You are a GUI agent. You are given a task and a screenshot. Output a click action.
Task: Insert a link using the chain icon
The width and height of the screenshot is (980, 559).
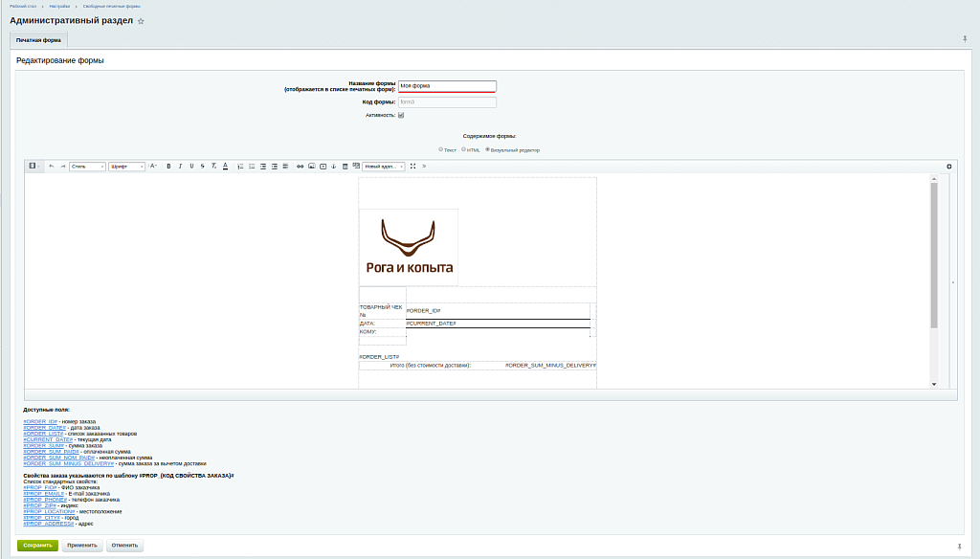click(x=300, y=167)
